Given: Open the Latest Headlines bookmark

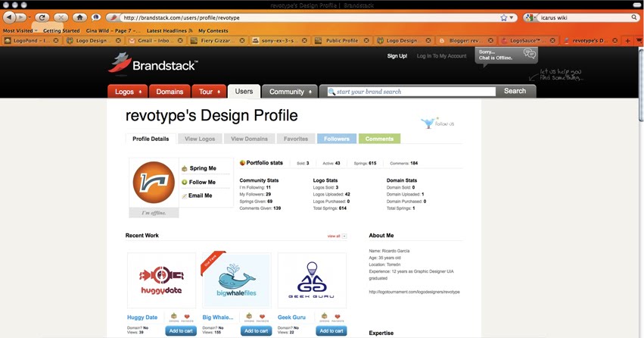Looking at the screenshot, I should click(x=170, y=30).
